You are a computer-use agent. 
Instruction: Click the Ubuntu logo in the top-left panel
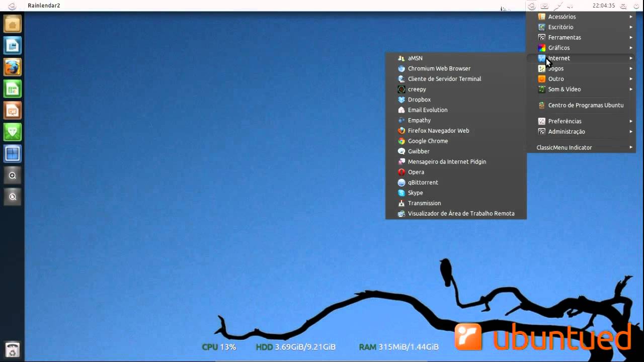(12, 6)
